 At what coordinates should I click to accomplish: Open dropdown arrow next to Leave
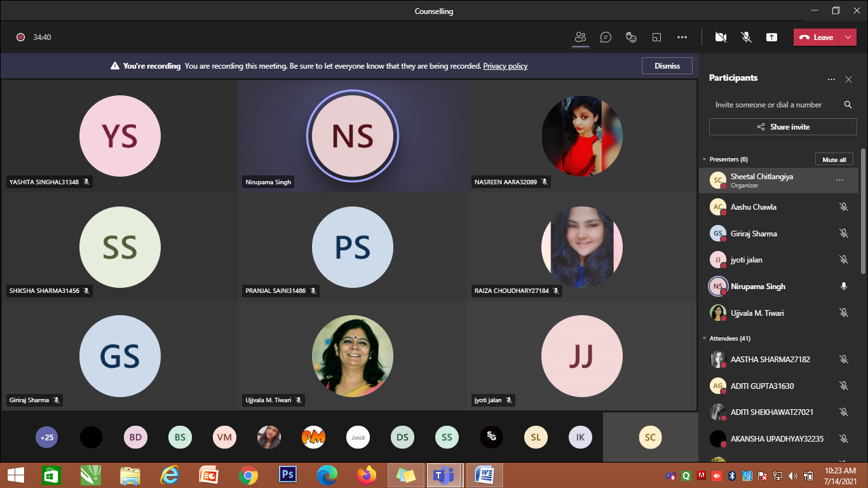(848, 37)
